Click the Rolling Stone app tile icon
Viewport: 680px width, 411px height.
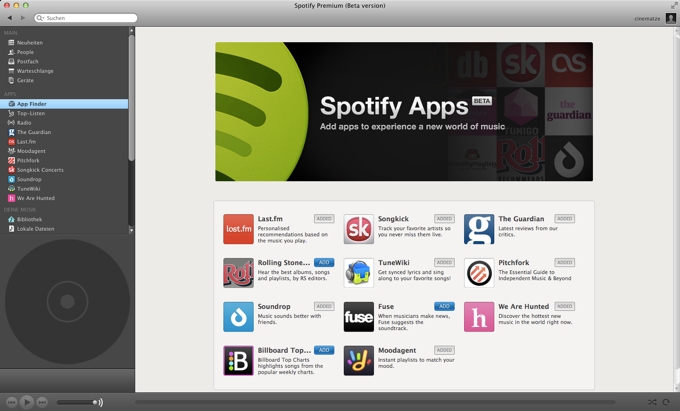click(239, 273)
